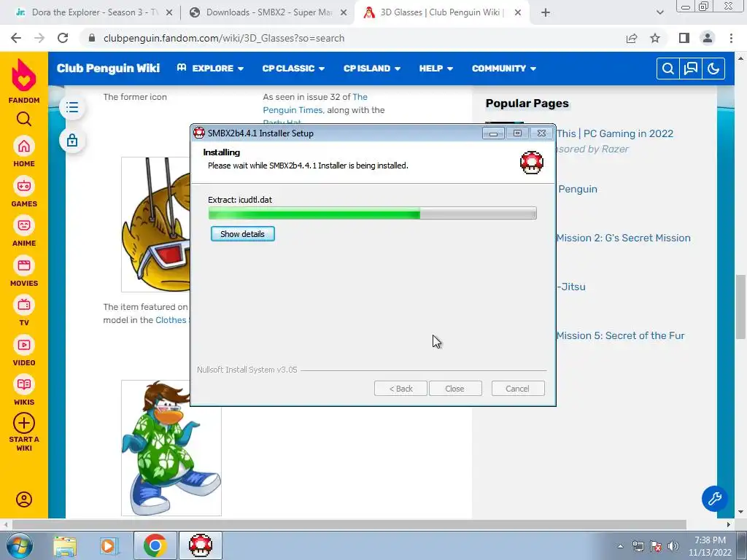Open Mission 2: G's Secret Mission link
Image resolution: width=747 pixels, height=560 pixels.
point(623,238)
